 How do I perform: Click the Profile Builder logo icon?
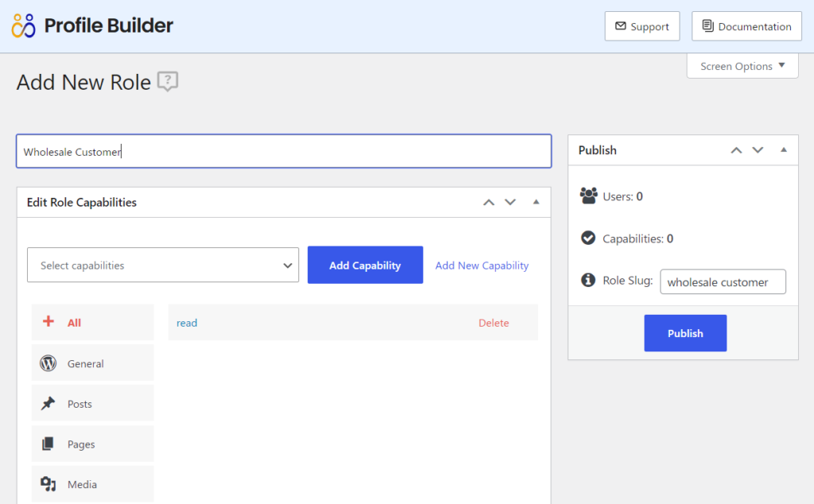tap(23, 25)
